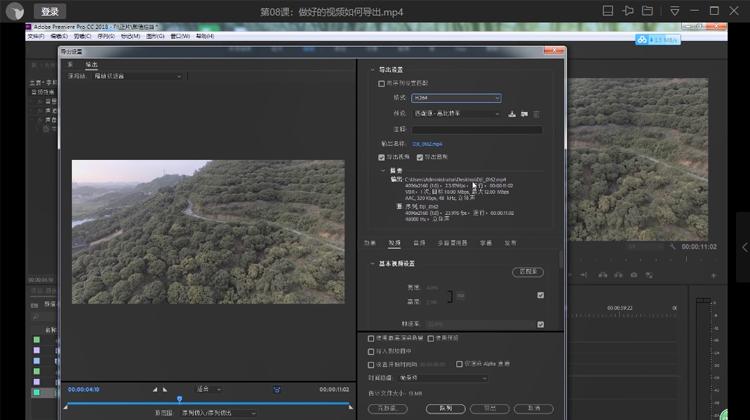This screenshot has height=420, width=750.
Task: Click the delete preset trash icon
Action: tap(536, 114)
